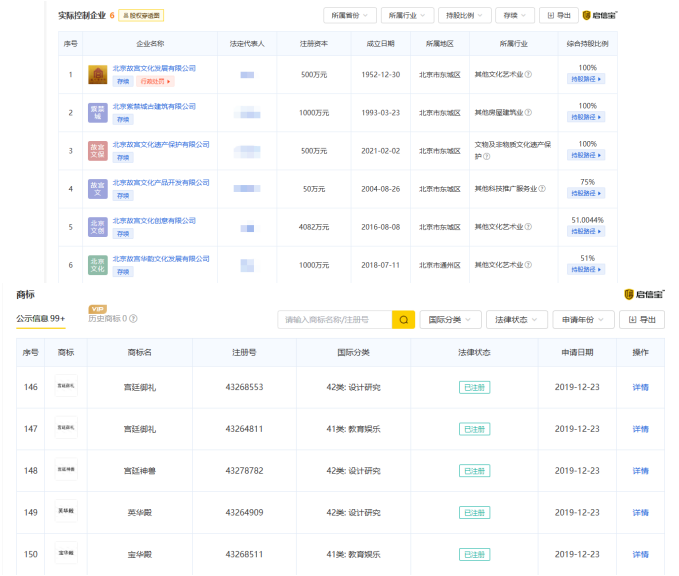Screen dimensions: 679x576
Task: Click the 股权穿透图 button
Action: [141, 16]
